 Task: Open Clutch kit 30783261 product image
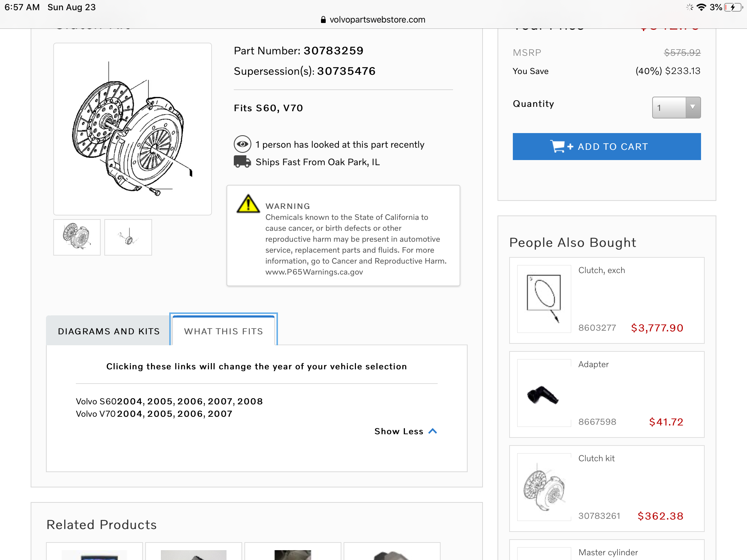[x=544, y=487]
